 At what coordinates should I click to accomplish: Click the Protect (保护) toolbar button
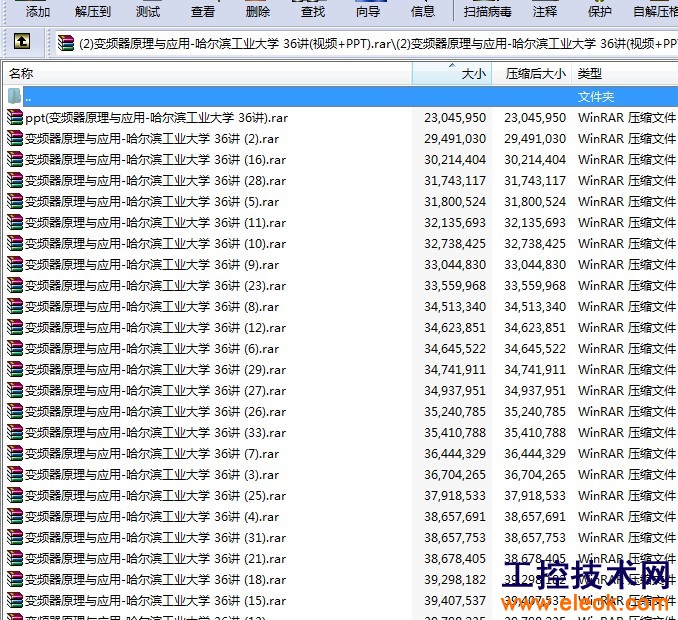point(600,11)
